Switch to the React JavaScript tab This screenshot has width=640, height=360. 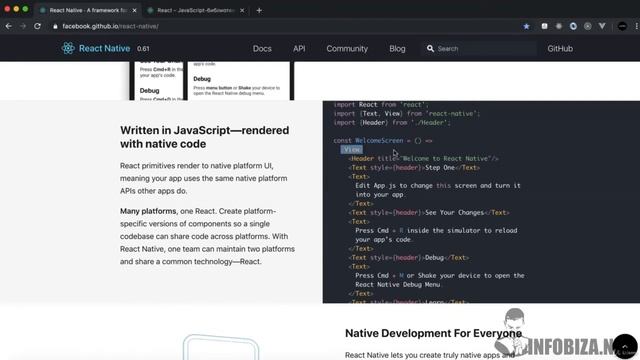[x=195, y=10]
